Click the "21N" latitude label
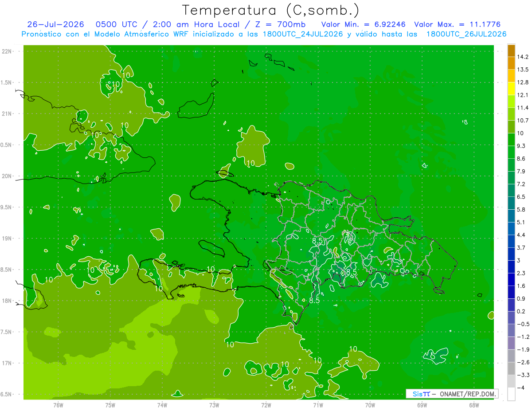532x411 pixels. coord(7,114)
